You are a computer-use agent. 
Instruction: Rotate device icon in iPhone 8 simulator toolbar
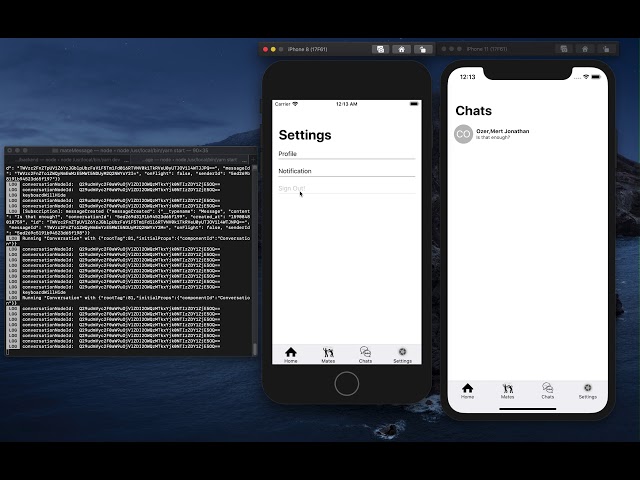click(422, 49)
